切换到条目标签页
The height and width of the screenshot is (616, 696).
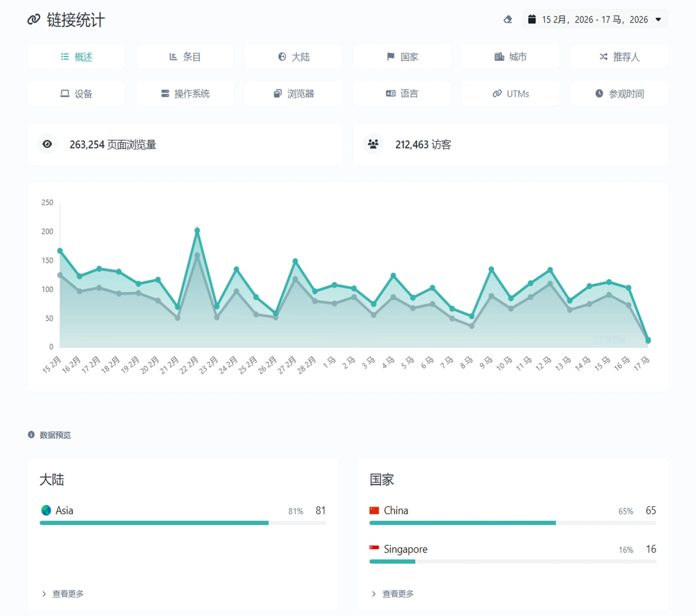click(x=185, y=57)
